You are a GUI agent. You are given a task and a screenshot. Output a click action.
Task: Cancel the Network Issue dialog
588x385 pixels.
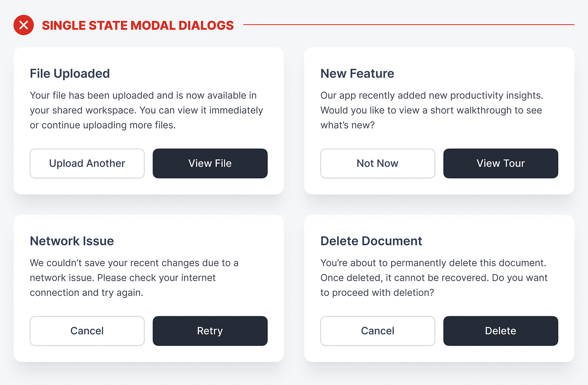tap(87, 331)
